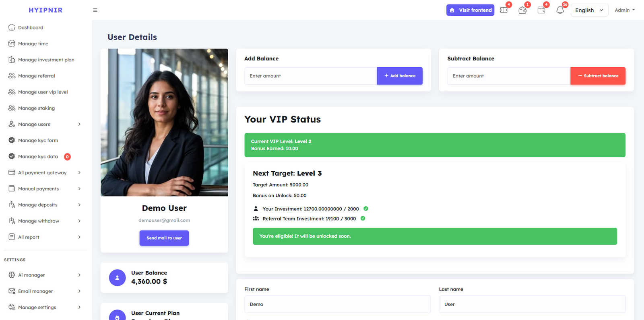Open Manage user vip level
The width and height of the screenshot is (644, 320).
tap(43, 92)
